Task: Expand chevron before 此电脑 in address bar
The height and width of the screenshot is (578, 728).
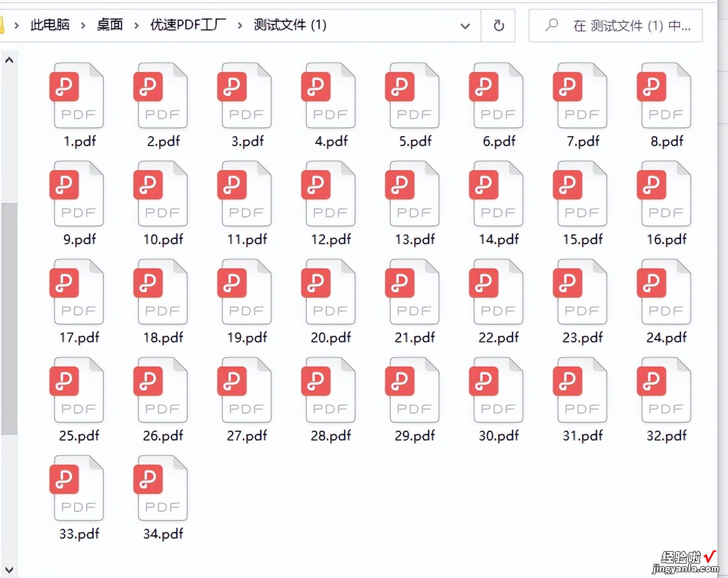Action: 17,25
